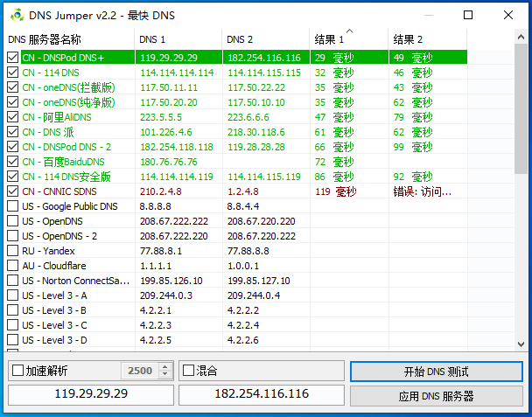Viewport: 532px width, 417px height.
Task: Select the US - Level 3 - B row name
Action: pos(54,310)
